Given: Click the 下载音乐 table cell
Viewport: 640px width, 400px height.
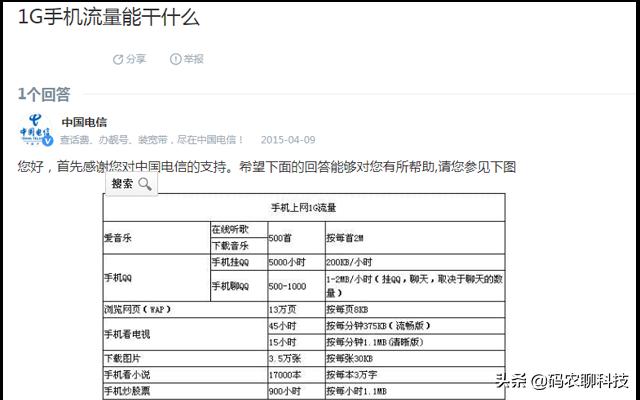Looking at the screenshot, I should point(239,246).
